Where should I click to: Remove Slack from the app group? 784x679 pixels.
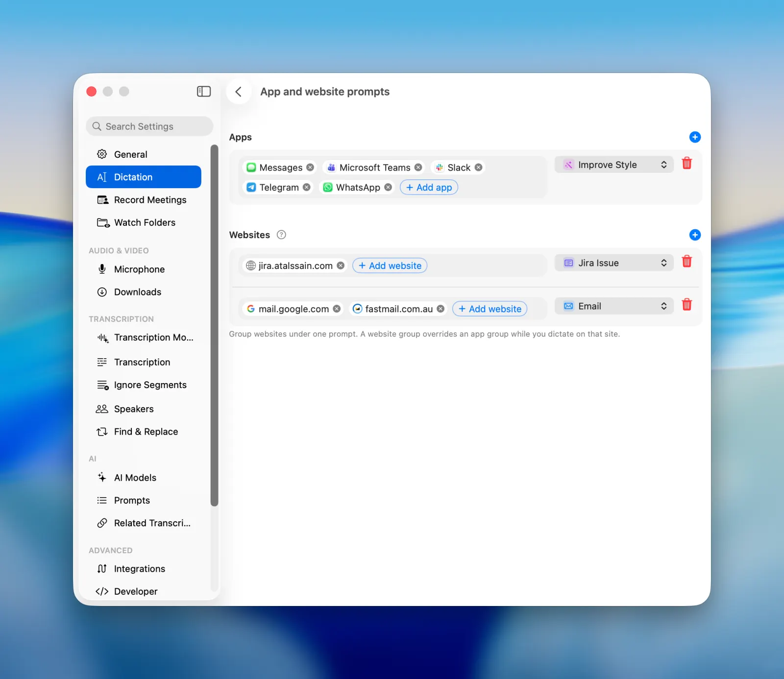(x=478, y=168)
